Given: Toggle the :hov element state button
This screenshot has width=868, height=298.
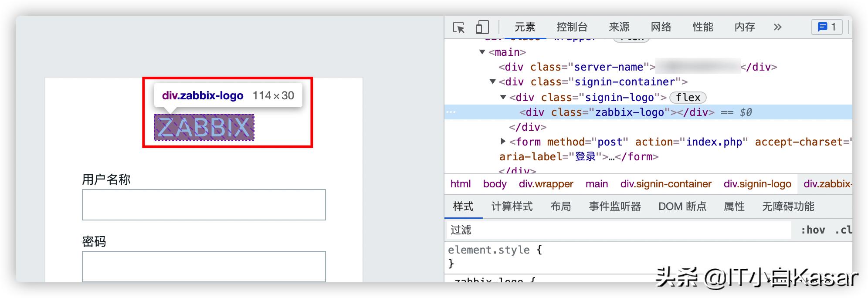Looking at the screenshot, I should click(x=813, y=230).
